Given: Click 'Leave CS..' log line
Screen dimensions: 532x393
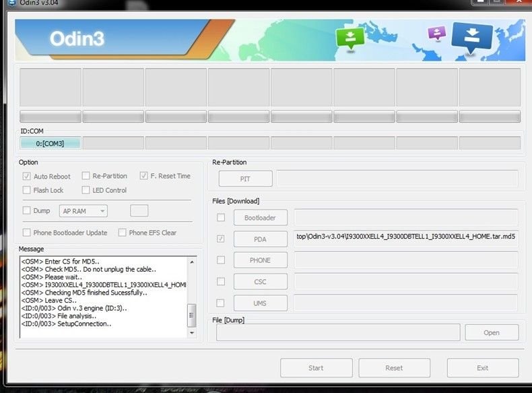Looking at the screenshot, I should 49,300.
